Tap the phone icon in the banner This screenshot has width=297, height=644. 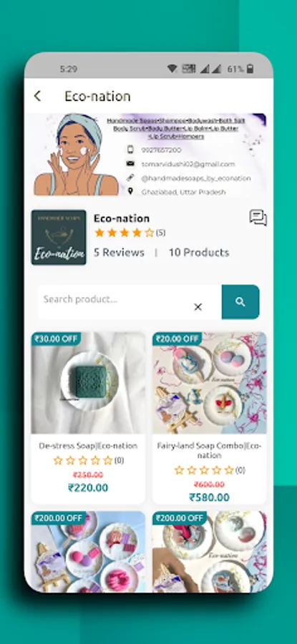(130, 150)
